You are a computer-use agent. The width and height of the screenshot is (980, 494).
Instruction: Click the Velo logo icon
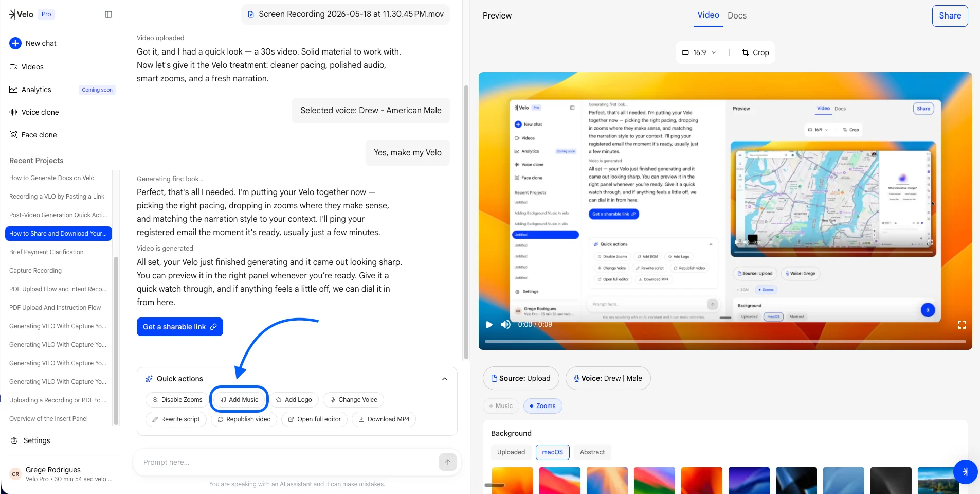[12, 14]
